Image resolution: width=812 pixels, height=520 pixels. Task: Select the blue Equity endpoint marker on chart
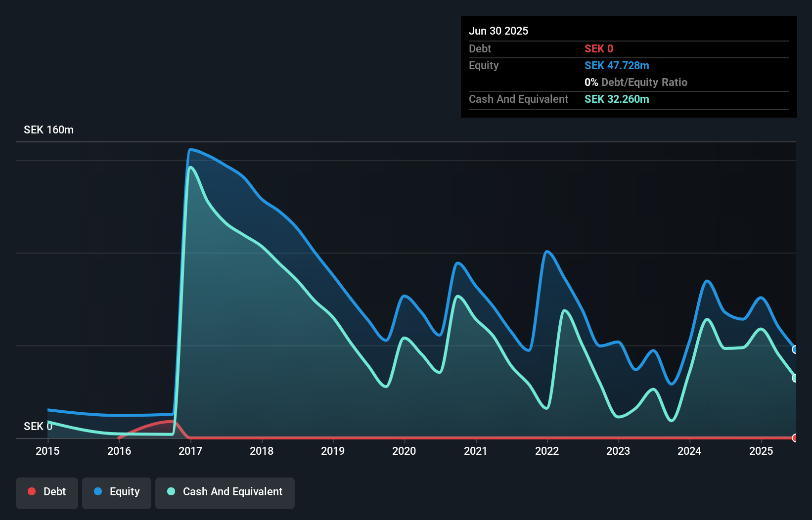(x=795, y=349)
